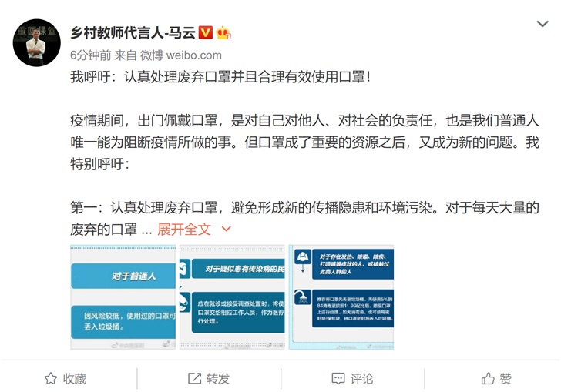This screenshot has width=561, height=392.
Task: Open the second image about suspected patients
Action: click(232, 297)
